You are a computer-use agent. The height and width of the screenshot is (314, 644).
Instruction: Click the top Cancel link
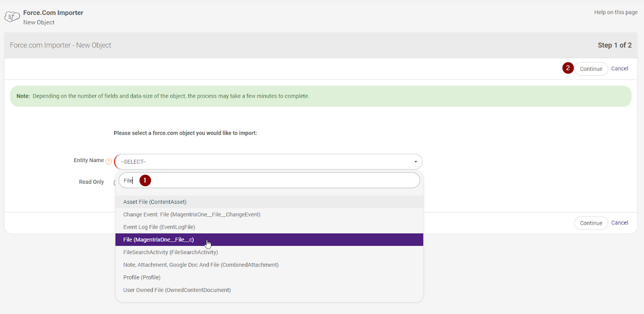[x=619, y=68]
